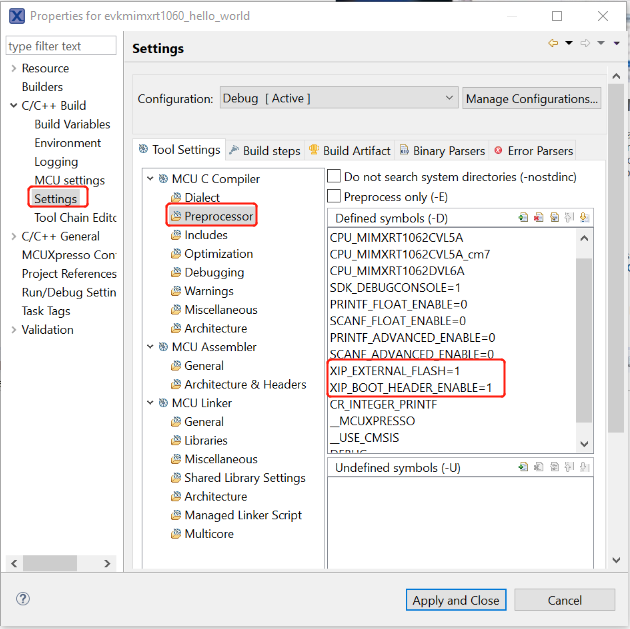The image size is (630, 629).
Task: Click Edit symbol icon in Defined symbols
Action: tap(553, 218)
